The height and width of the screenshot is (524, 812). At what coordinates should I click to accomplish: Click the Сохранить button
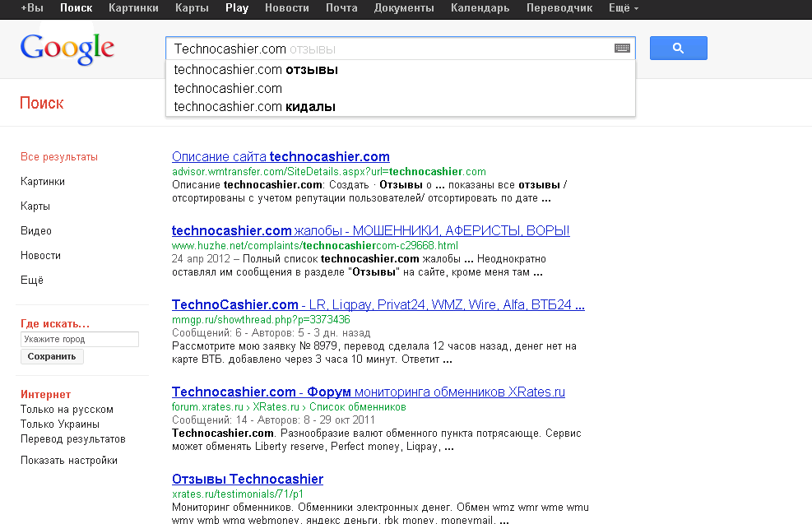pos(52,356)
